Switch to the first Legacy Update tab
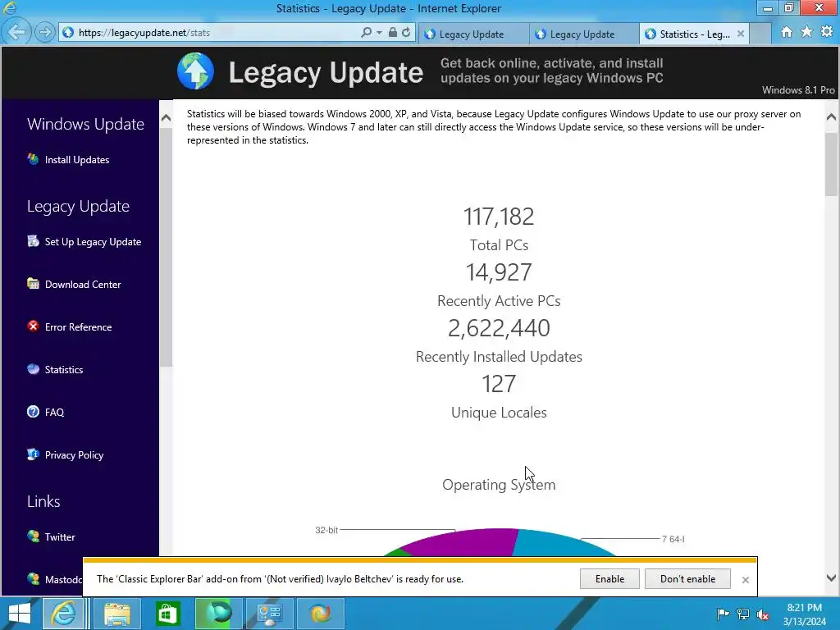The width and height of the screenshot is (840, 630). 473,34
